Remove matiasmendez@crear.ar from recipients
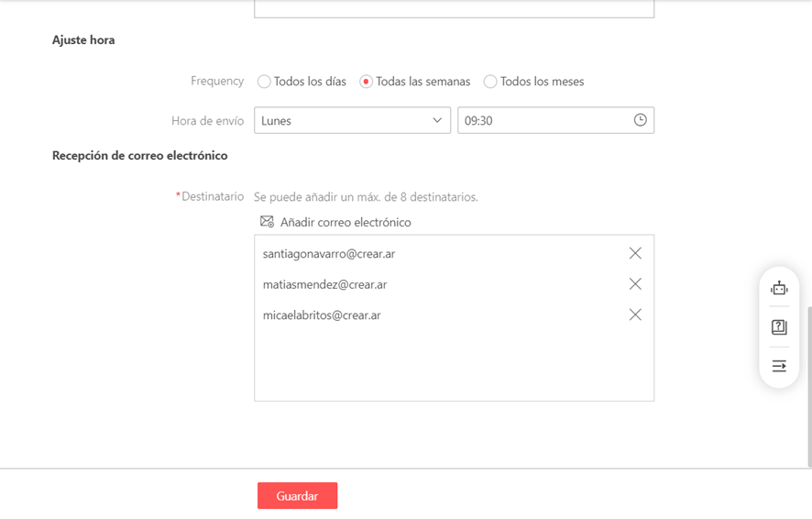Image resolution: width=812 pixels, height=519 pixels. pos(635,284)
